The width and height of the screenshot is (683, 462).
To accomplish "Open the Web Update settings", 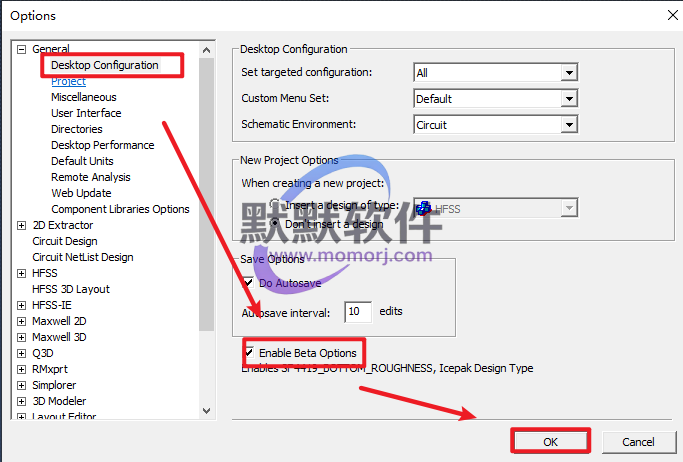I will click(x=81, y=193).
